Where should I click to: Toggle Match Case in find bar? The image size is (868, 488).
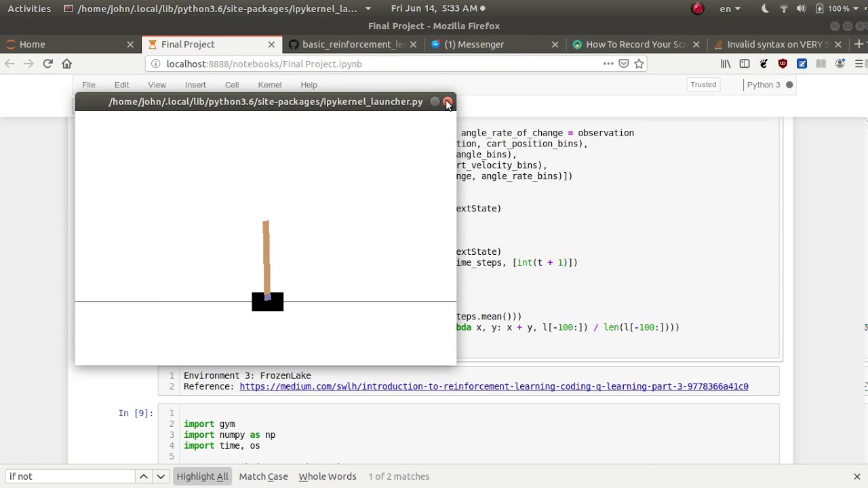coord(263,476)
